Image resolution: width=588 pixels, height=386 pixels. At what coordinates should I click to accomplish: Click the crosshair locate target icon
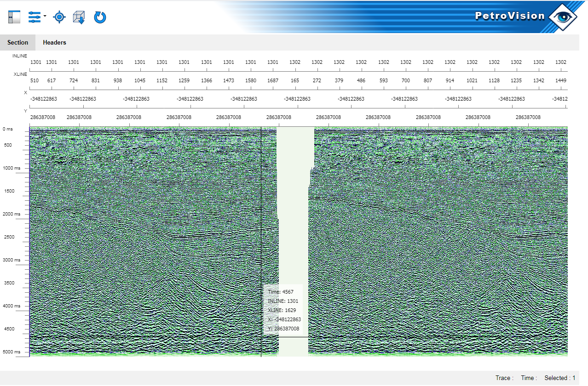59,17
